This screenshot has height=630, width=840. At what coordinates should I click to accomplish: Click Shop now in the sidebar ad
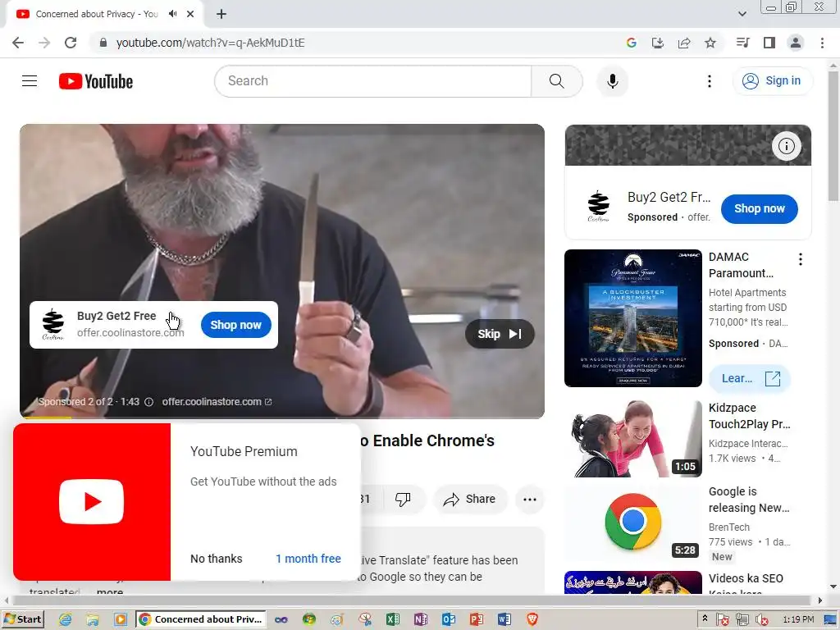759,208
